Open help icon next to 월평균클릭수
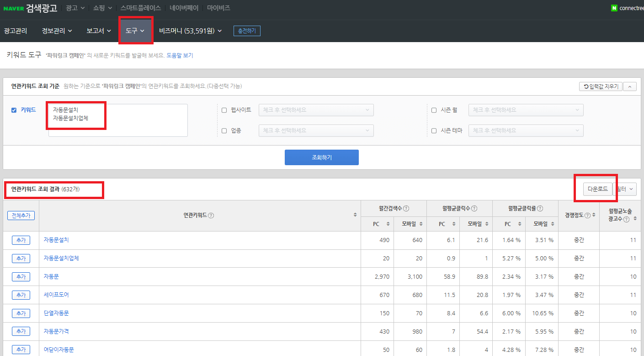The image size is (644, 356). click(x=474, y=208)
